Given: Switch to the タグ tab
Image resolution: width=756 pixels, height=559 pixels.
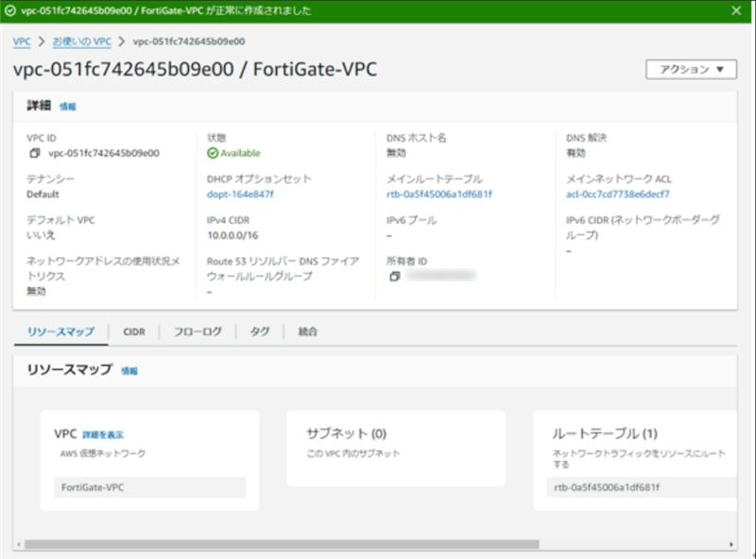Looking at the screenshot, I should tap(260, 331).
